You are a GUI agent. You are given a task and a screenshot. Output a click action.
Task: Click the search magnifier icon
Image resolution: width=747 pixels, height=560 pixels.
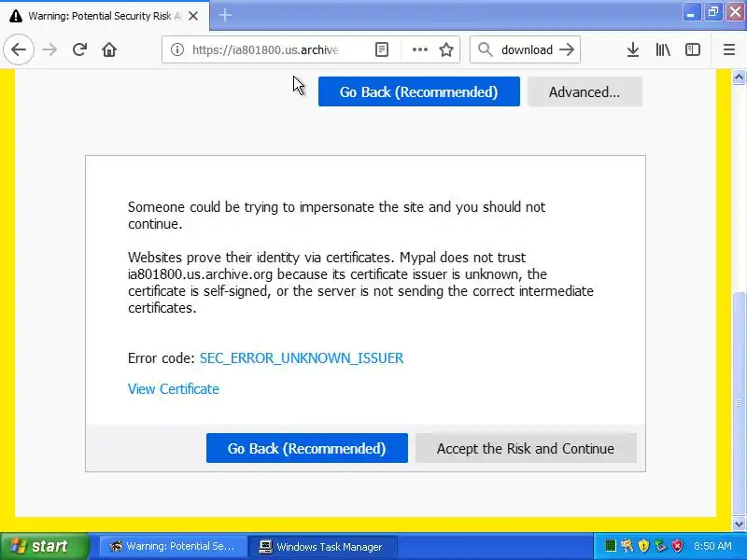[485, 49]
